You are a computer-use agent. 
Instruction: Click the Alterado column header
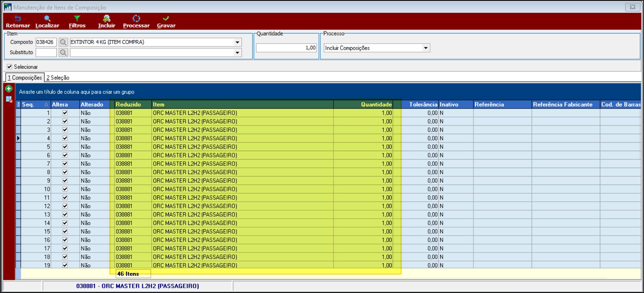tap(94, 104)
